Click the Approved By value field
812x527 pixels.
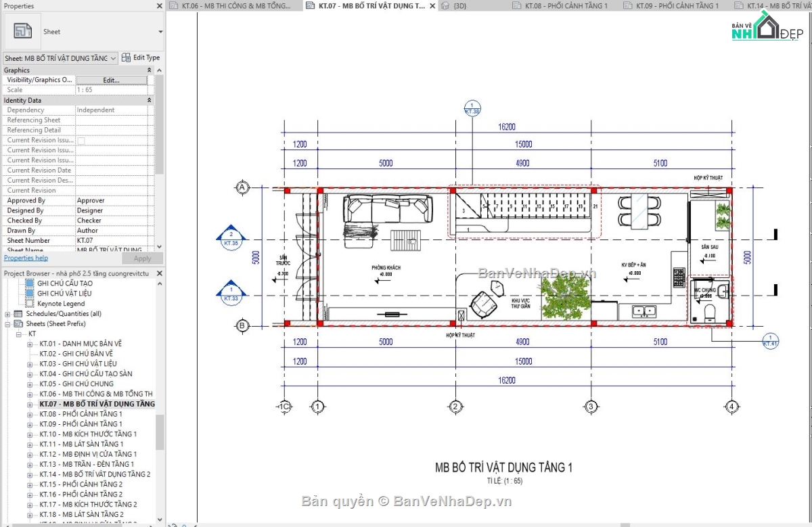click(111, 201)
